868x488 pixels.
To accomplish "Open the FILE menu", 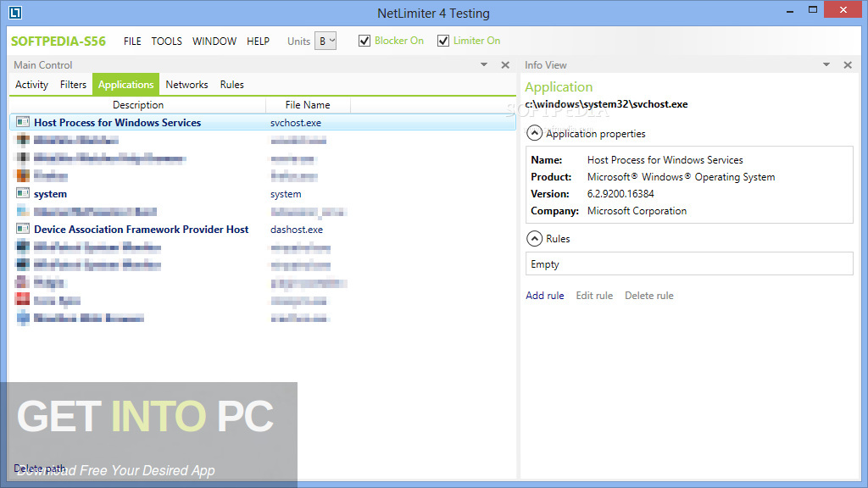I will [132, 41].
